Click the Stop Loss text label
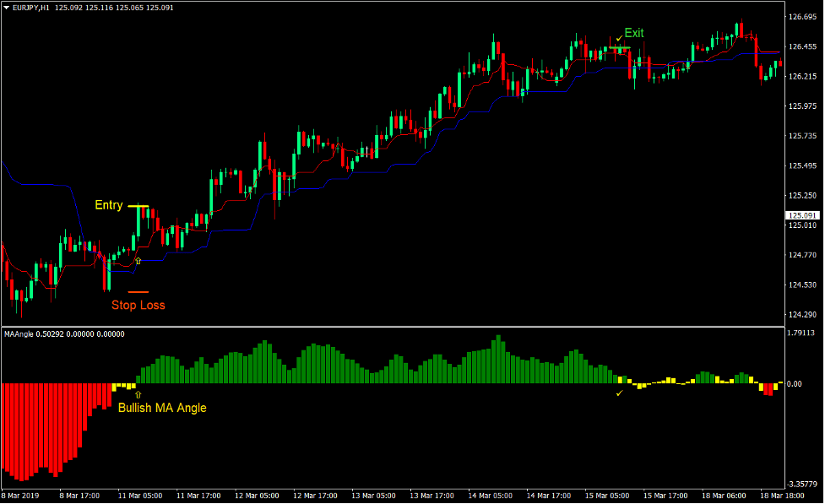The height and width of the screenshot is (504, 825). click(x=138, y=305)
